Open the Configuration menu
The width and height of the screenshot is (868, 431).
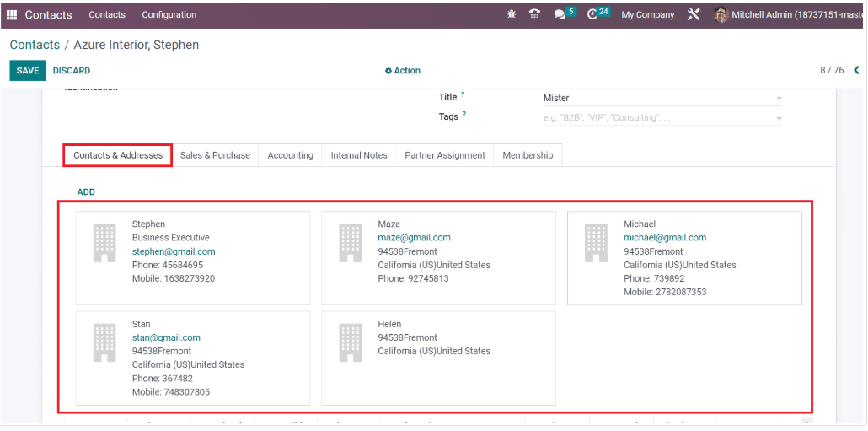click(169, 14)
